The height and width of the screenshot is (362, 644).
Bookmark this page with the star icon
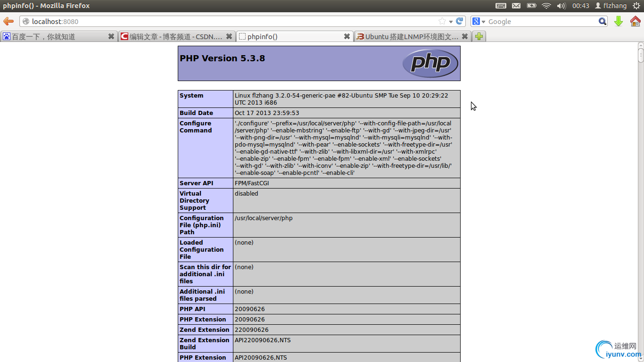tap(442, 21)
